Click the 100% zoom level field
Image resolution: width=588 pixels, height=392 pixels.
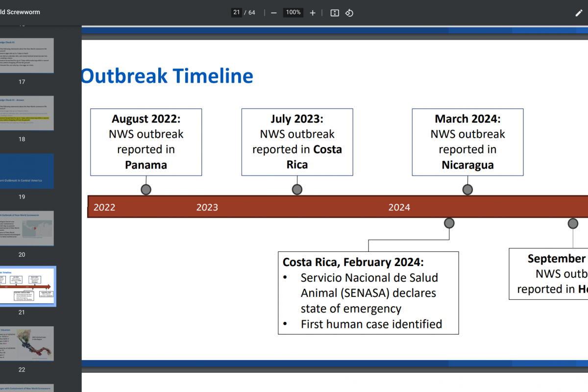pos(293,12)
